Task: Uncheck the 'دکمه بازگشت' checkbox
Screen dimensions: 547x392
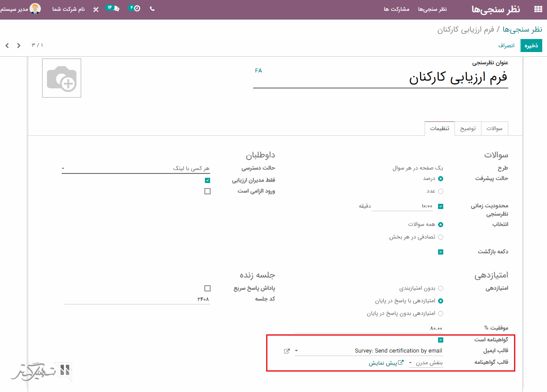Action: click(441, 252)
